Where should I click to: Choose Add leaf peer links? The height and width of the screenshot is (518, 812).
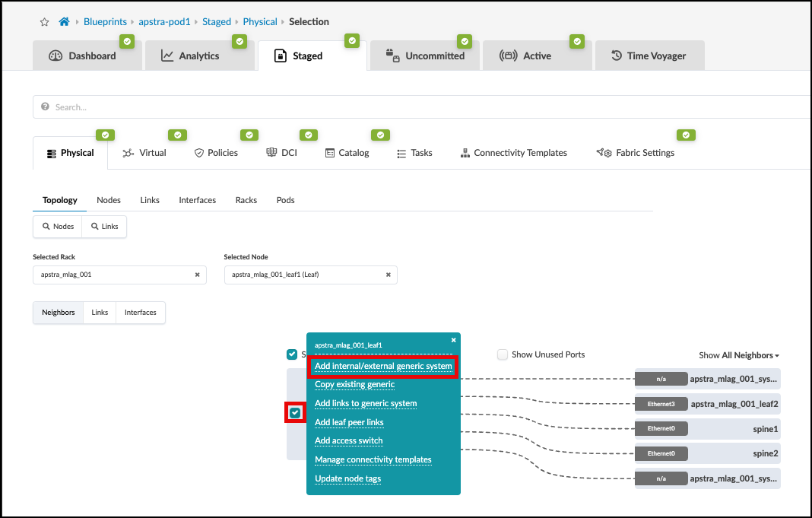(349, 422)
